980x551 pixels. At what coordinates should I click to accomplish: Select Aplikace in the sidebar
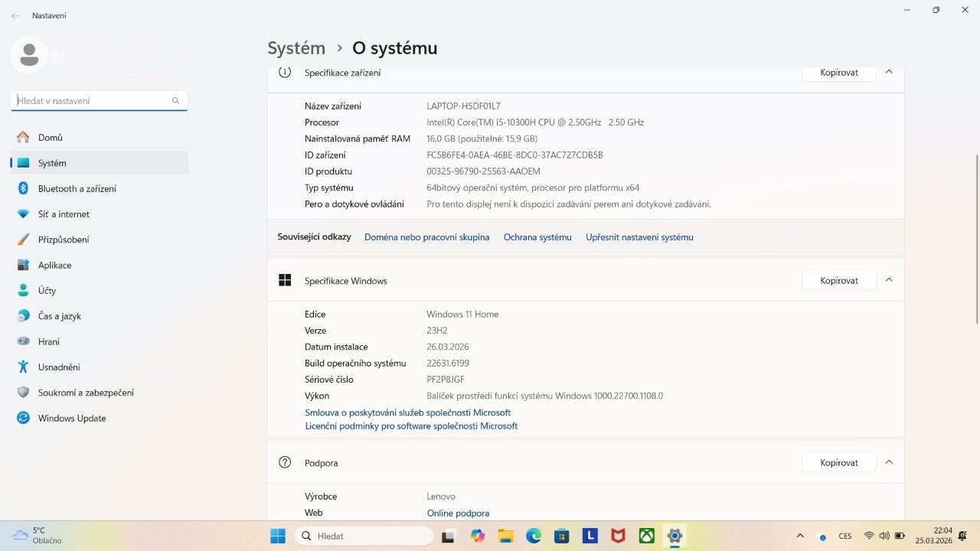(54, 265)
